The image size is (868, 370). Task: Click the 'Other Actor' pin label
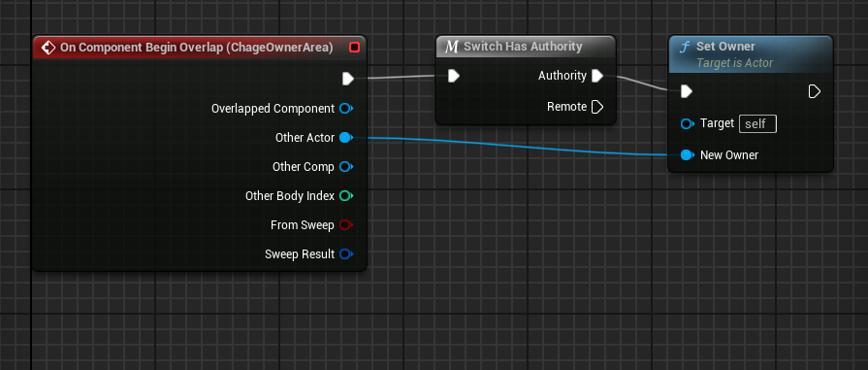[x=305, y=138]
